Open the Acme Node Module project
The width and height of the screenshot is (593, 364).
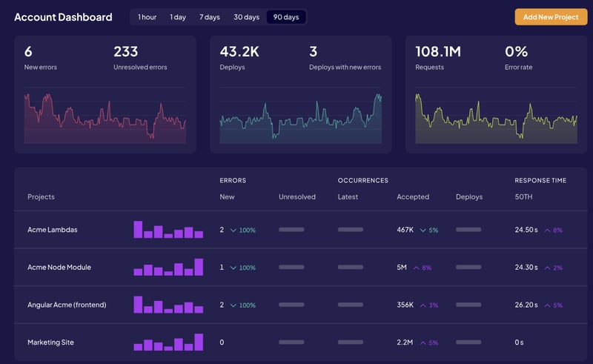[x=59, y=268]
